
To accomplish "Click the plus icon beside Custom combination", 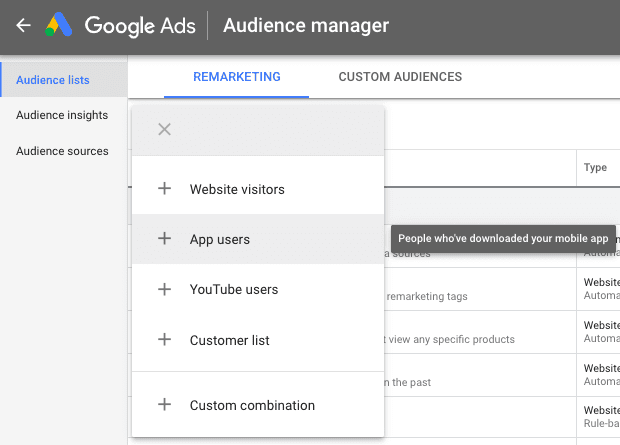I will (165, 405).
